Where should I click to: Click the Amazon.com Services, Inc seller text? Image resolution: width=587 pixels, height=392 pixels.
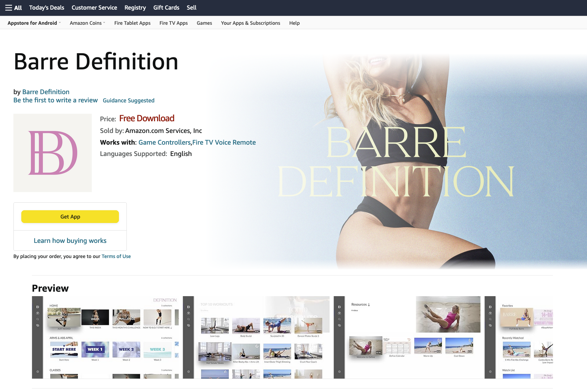[164, 131]
